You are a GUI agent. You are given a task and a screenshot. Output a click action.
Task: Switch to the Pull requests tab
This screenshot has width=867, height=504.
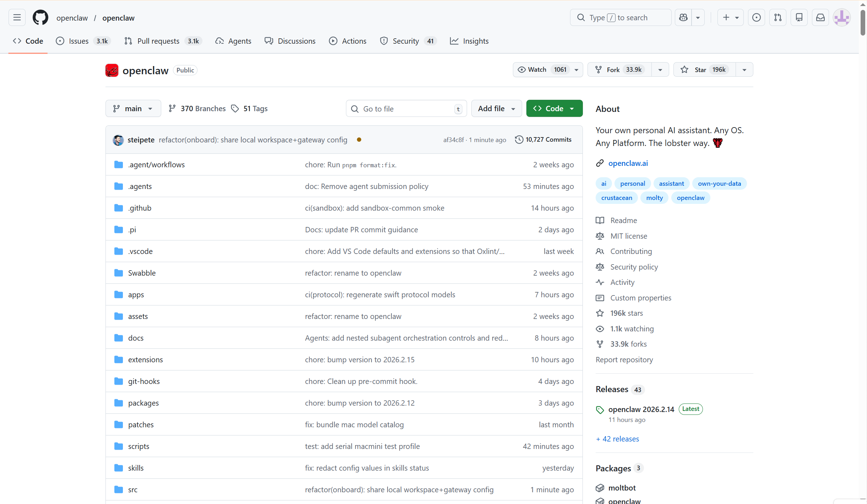163,41
